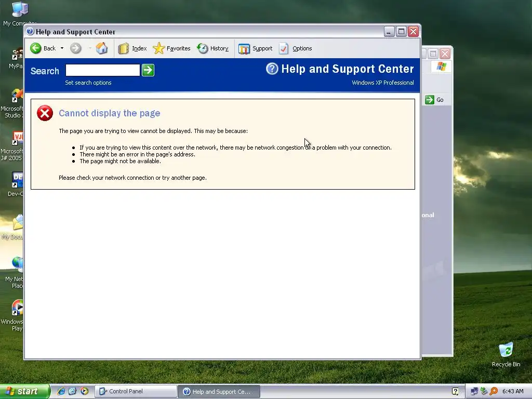532x399 pixels.
Task: Select the Windows Media Player desktop shortcut
Action: (x=13, y=315)
